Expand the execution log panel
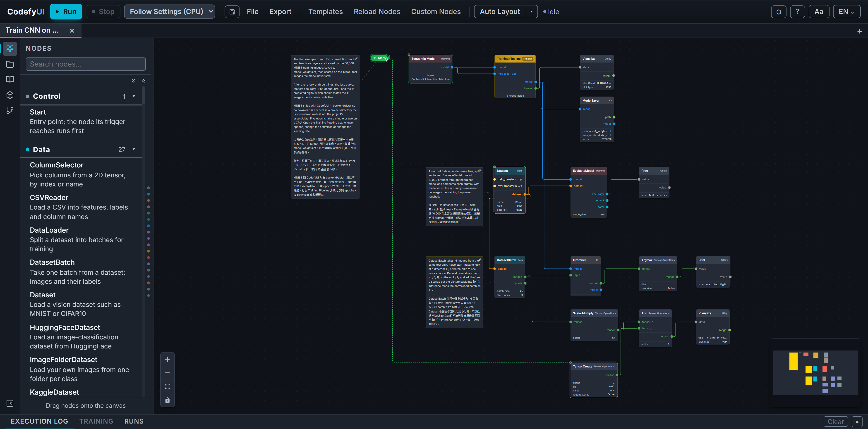 coord(857,422)
